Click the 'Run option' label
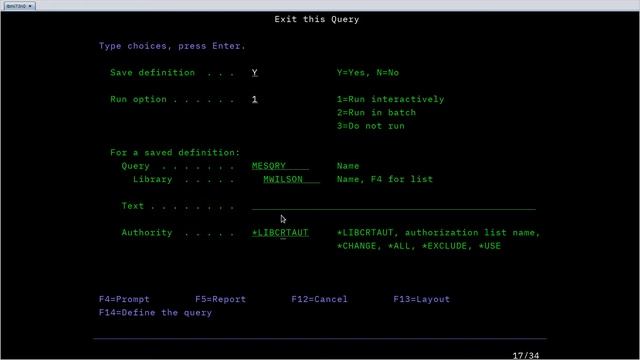The image size is (640, 360). click(138, 99)
